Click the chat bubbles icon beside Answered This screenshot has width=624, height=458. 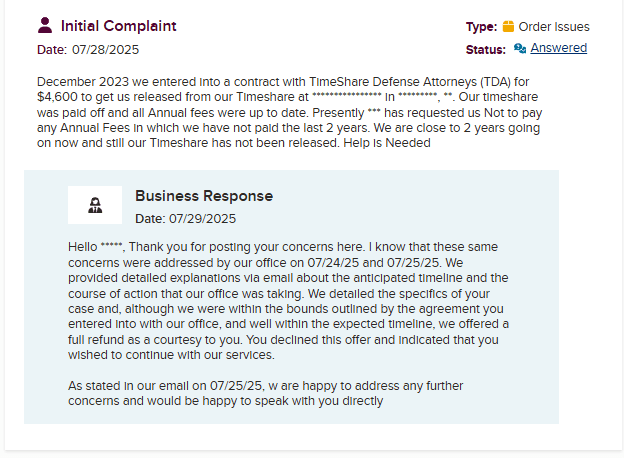tap(520, 48)
